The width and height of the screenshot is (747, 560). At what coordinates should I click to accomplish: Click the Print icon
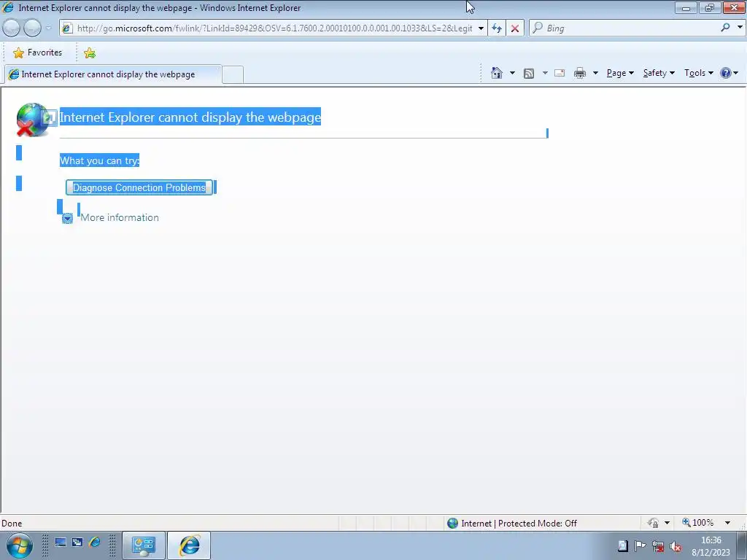click(580, 73)
